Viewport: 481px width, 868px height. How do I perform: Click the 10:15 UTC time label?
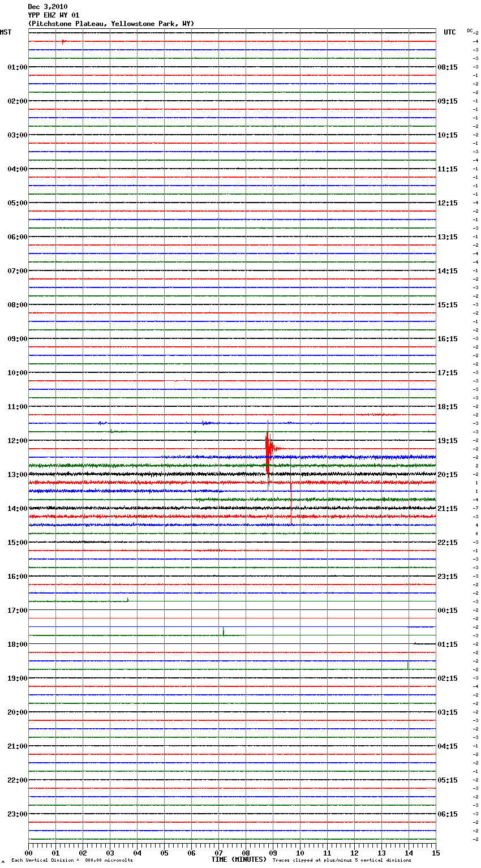(448, 135)
